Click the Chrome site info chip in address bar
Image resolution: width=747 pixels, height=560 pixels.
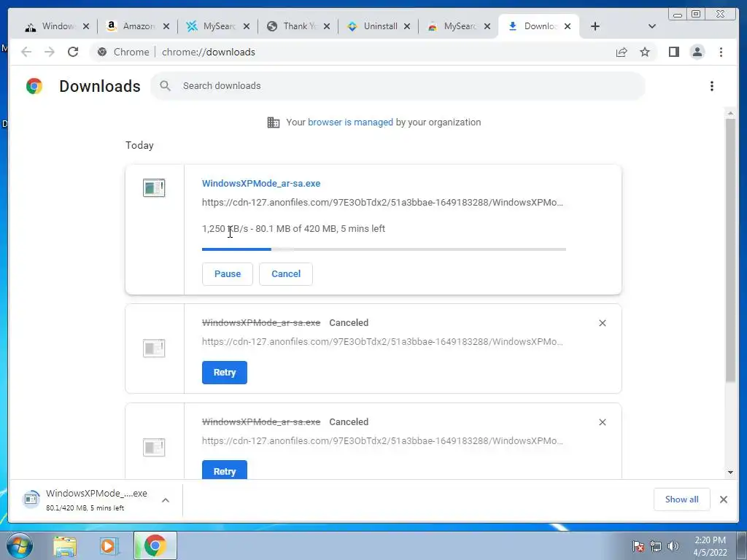(x=123, y=52)
